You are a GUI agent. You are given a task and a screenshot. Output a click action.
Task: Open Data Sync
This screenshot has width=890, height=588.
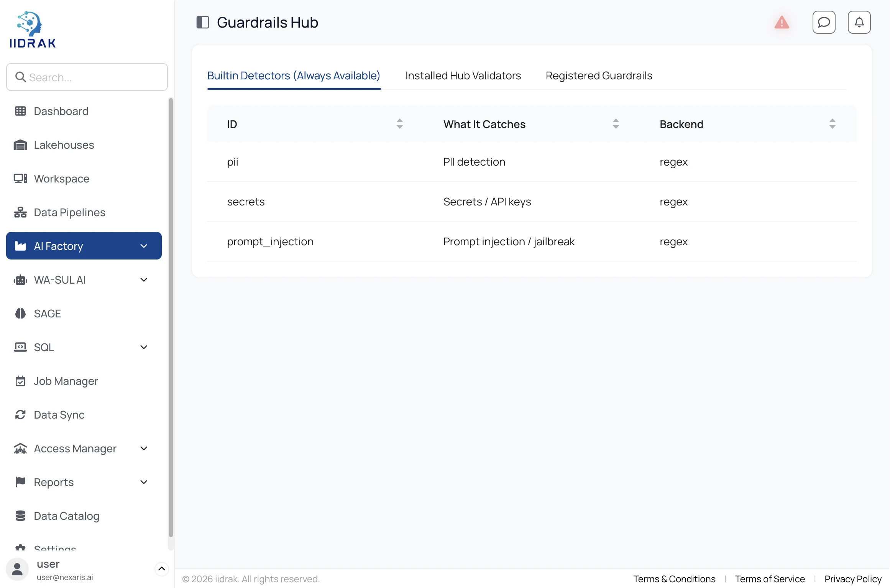pyautogui.click(x=84, y=415)
